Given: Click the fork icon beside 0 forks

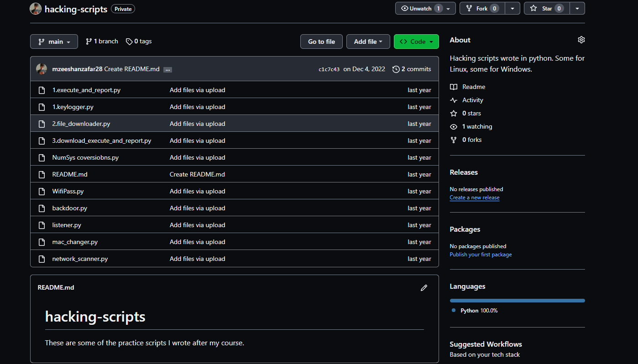Looking at the screenshot, I should (x=453, y=140).
